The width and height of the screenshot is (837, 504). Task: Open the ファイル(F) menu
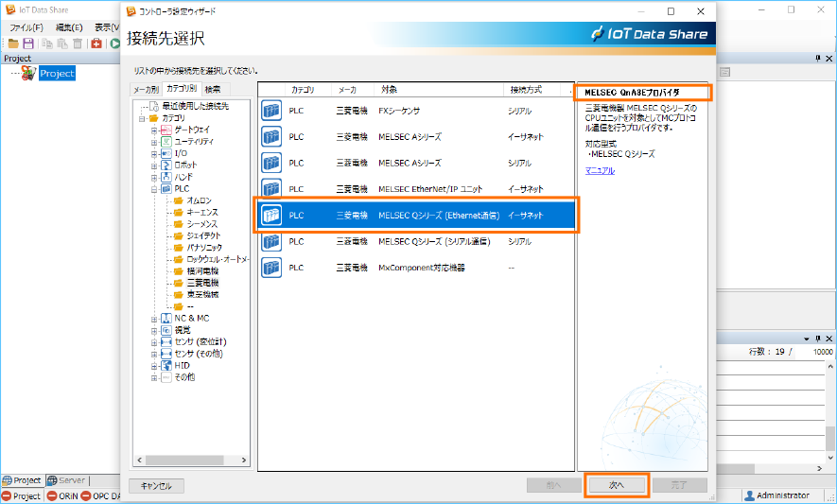pos(26,27)
